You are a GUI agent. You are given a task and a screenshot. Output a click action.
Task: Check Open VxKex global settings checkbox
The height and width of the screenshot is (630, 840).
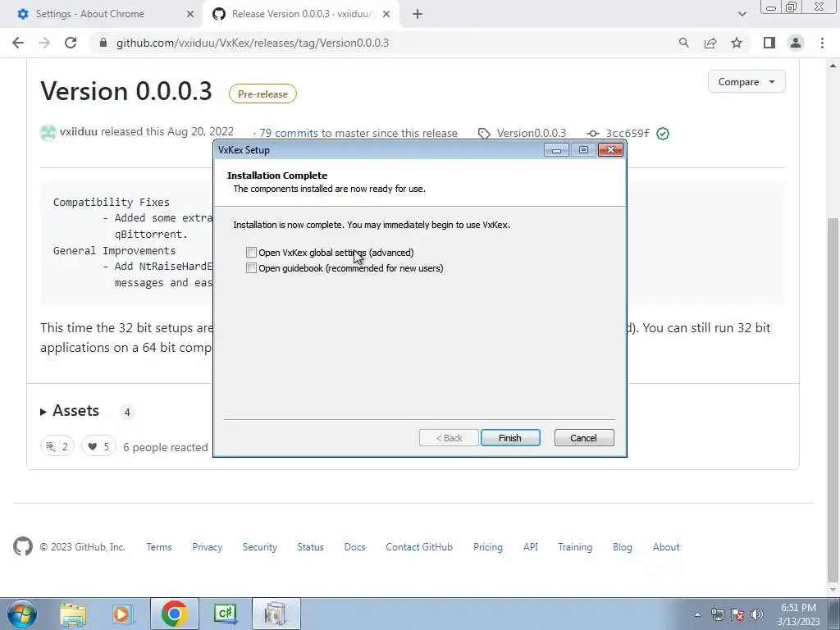click(251, 253)
